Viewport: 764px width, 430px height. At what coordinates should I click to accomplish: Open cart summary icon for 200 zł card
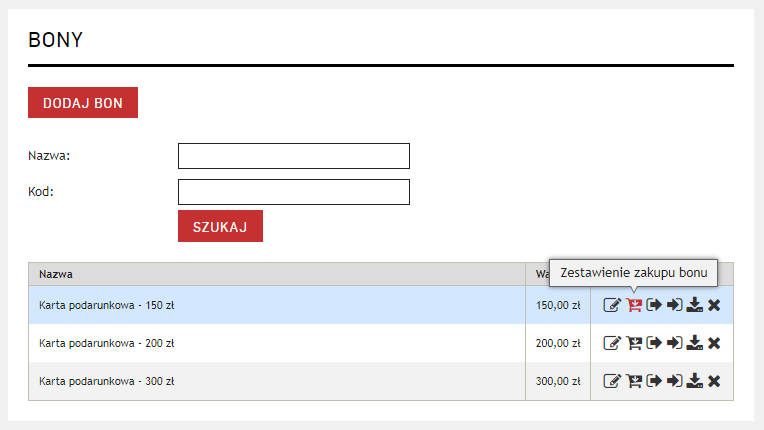click(x=634, y=343)
